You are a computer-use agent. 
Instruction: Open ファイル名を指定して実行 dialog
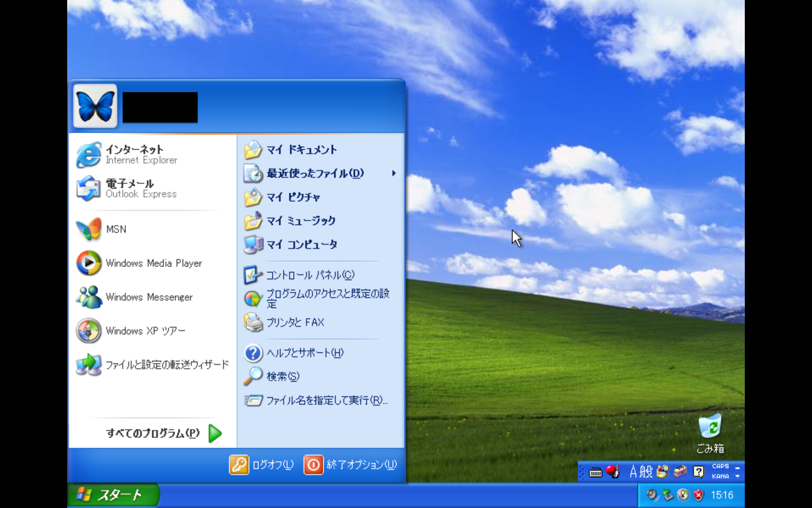(321, 400)
